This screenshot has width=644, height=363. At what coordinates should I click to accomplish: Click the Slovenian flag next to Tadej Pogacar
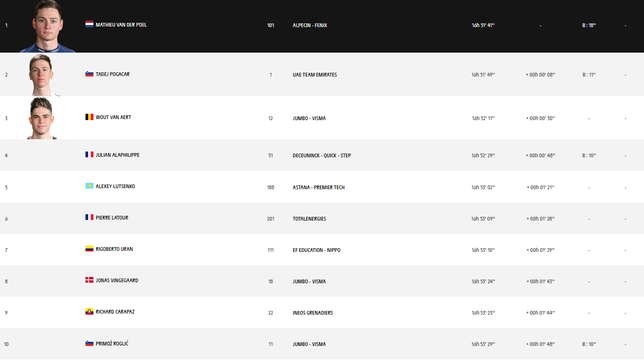[89, 74]
